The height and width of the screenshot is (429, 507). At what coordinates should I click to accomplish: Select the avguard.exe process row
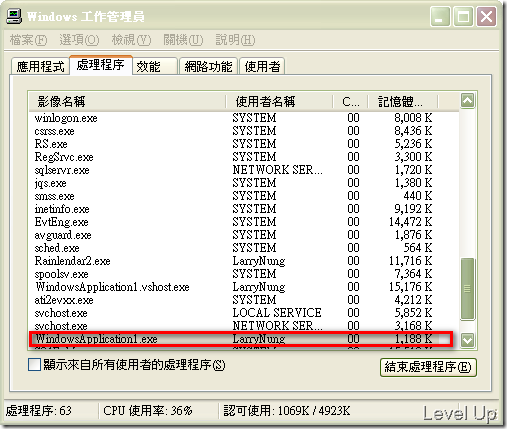[x=244, y=235]
